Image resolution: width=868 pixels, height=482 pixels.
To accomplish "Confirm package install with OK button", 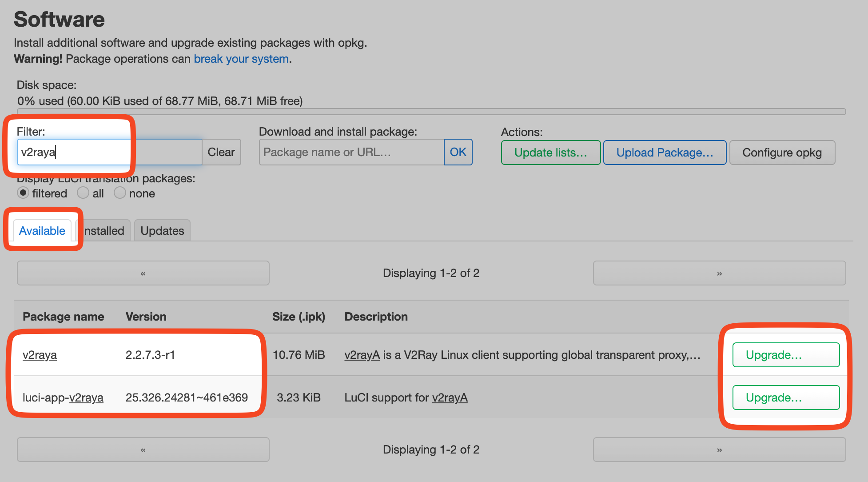I will (x=458, y=152).
